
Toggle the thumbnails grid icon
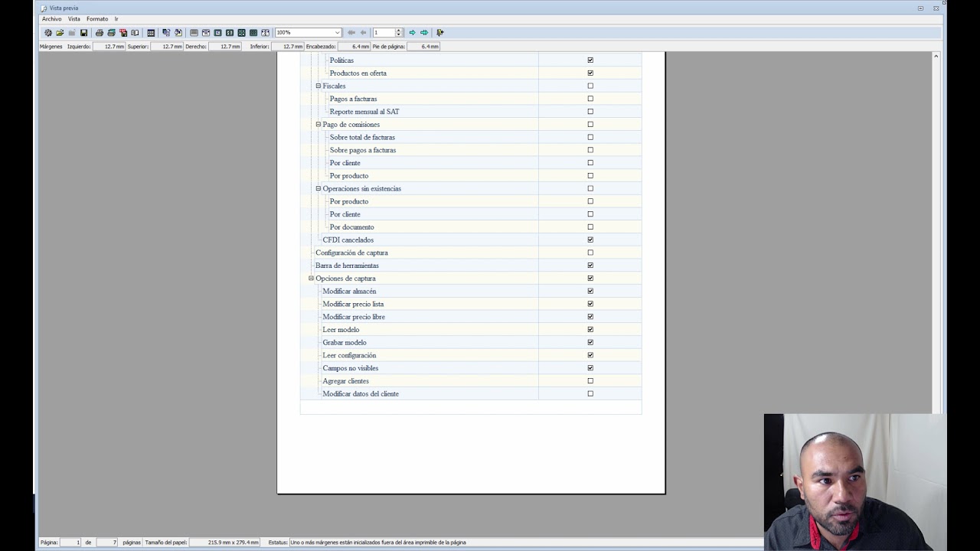[151, 33]
